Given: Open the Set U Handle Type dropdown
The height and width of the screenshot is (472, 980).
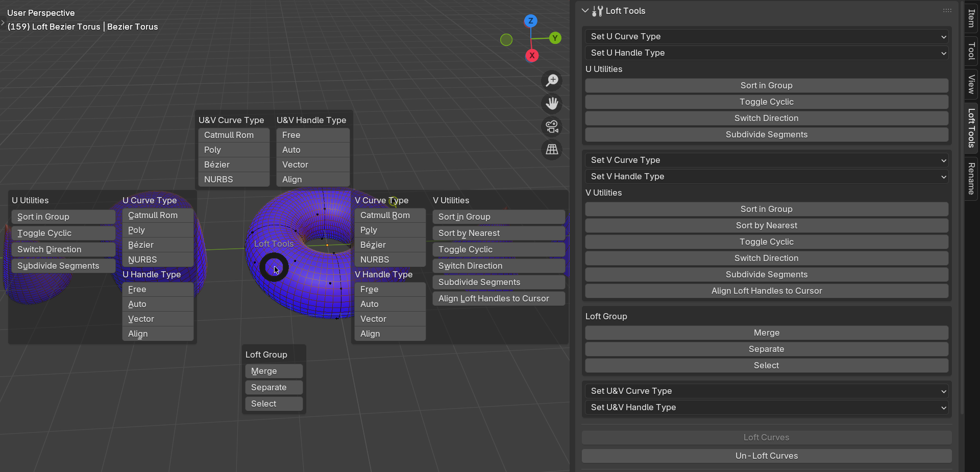Looking at the screenshot, I should click(767, 53).
